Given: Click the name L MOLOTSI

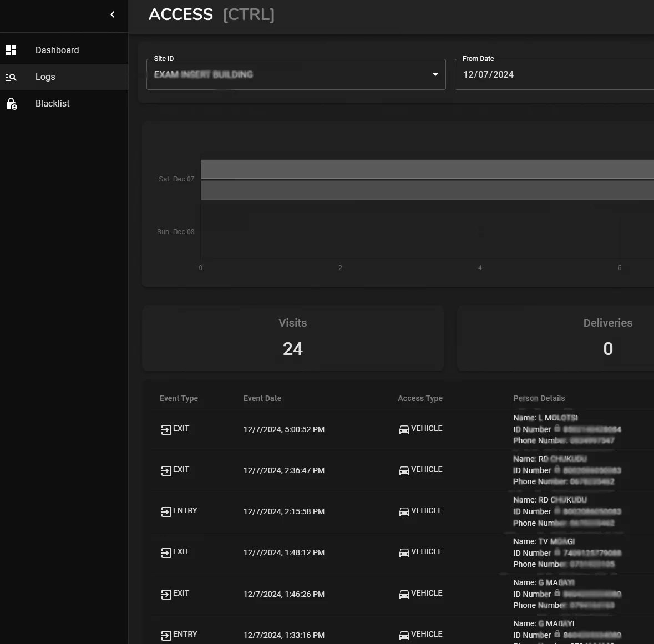Looking at the screenshot, I should click(558, 418).
